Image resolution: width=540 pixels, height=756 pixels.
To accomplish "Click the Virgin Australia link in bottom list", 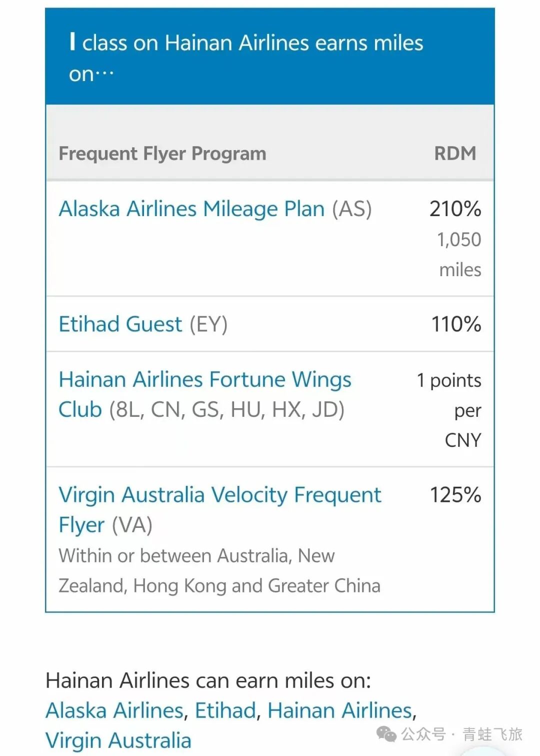I will point(118,740).
